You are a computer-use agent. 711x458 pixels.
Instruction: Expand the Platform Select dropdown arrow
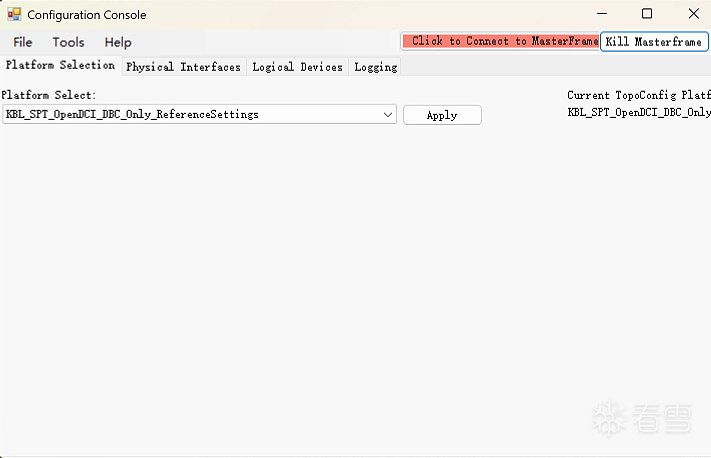click(x=388, y=115)
